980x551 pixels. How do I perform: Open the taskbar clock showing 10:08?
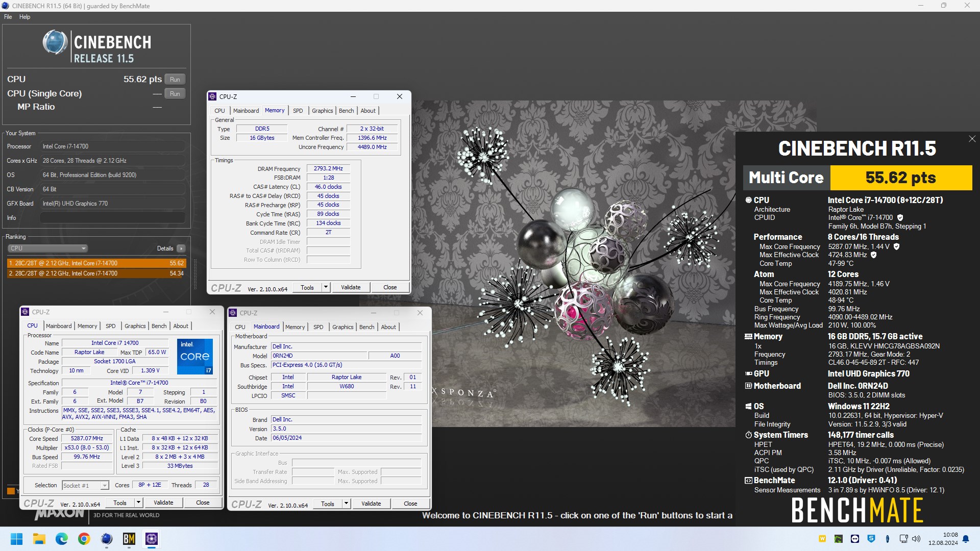[943, 539]
